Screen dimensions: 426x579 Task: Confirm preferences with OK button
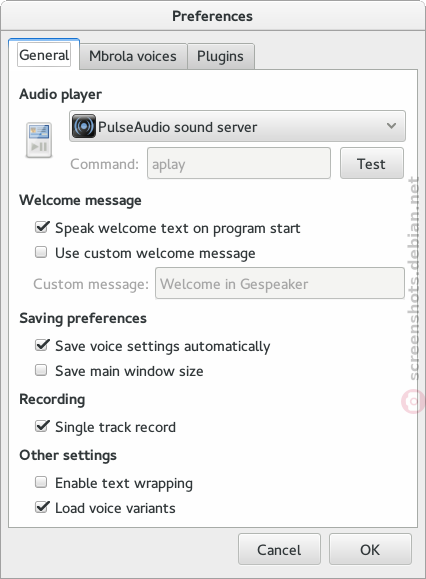[x=370, y=549]
